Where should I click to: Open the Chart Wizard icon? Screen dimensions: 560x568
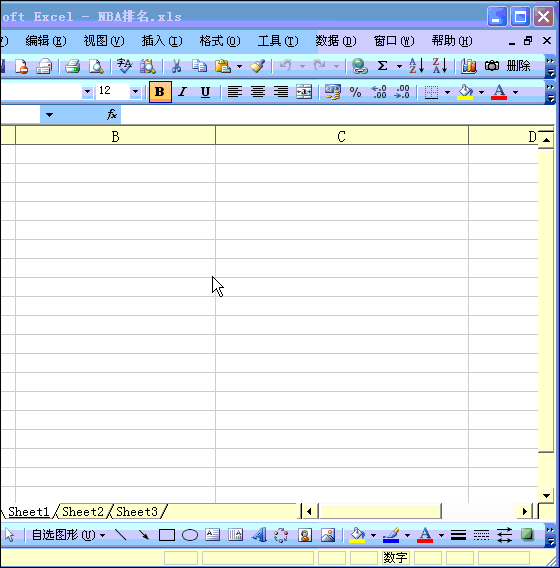coord(468,66)
